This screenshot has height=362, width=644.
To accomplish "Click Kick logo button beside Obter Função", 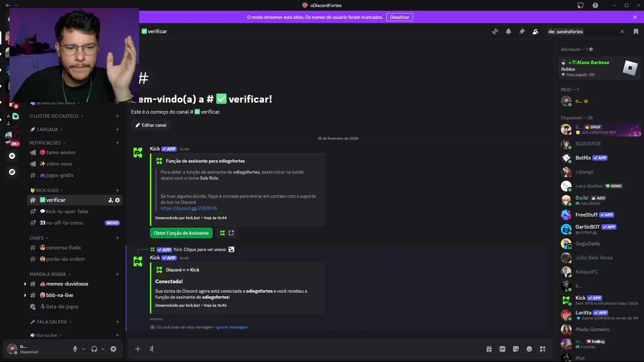I will tap(222, 233).
